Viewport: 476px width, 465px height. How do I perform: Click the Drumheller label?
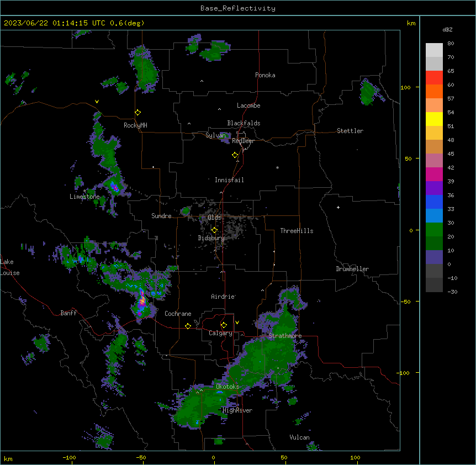(352, 269)
